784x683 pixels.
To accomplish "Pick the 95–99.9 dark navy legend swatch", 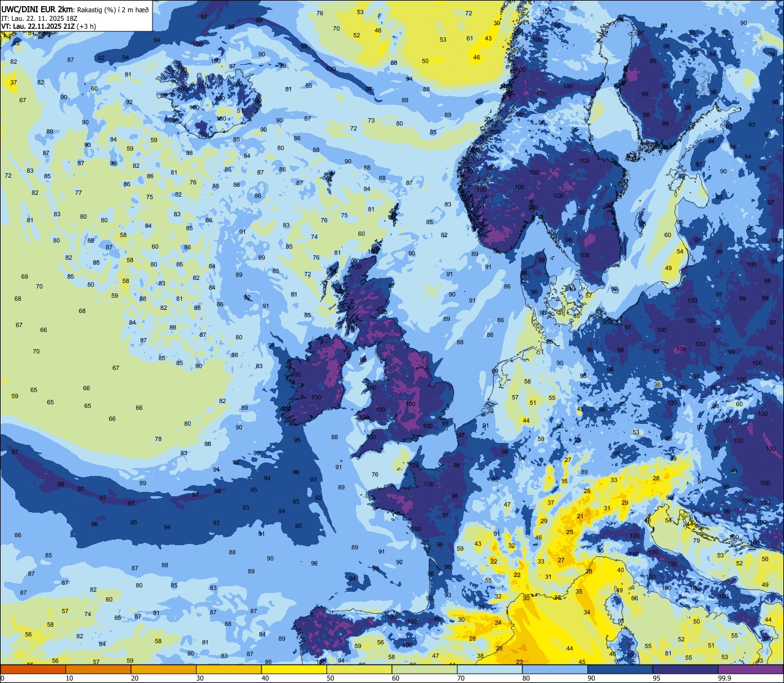I will click(685, 670).
